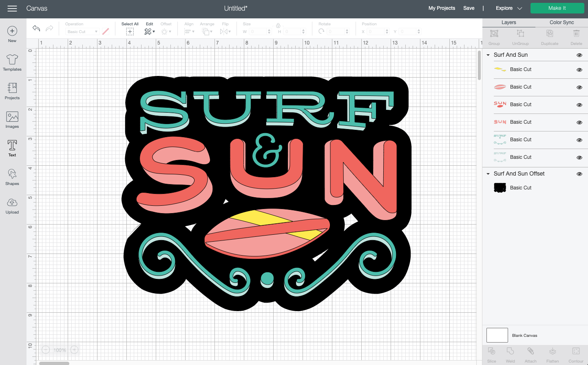
Task: Click the Redo arrow
Action: 49,28
